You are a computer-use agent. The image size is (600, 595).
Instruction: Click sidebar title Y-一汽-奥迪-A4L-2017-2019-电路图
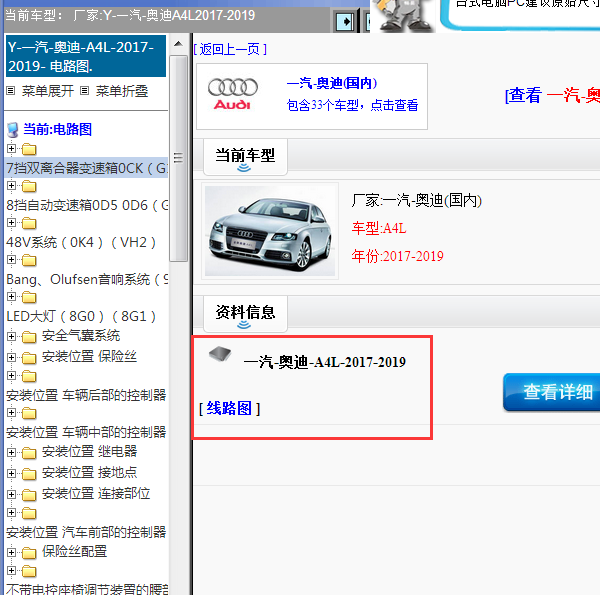point(86,56)
